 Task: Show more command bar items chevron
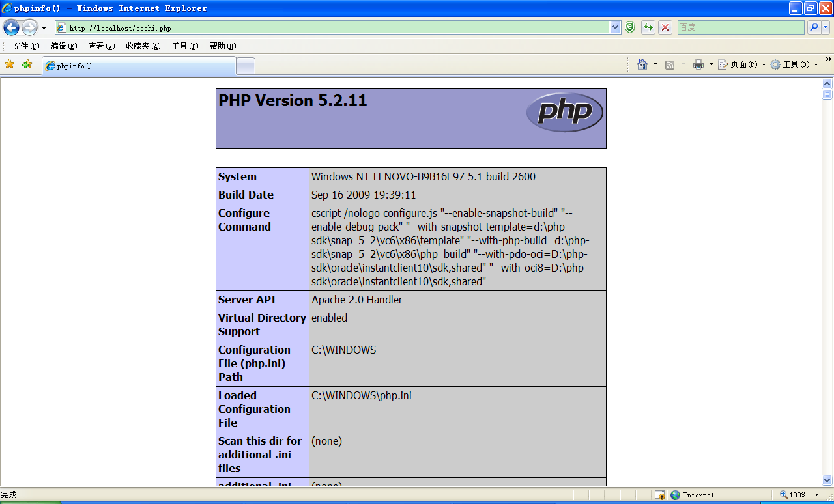coord(828,60)
